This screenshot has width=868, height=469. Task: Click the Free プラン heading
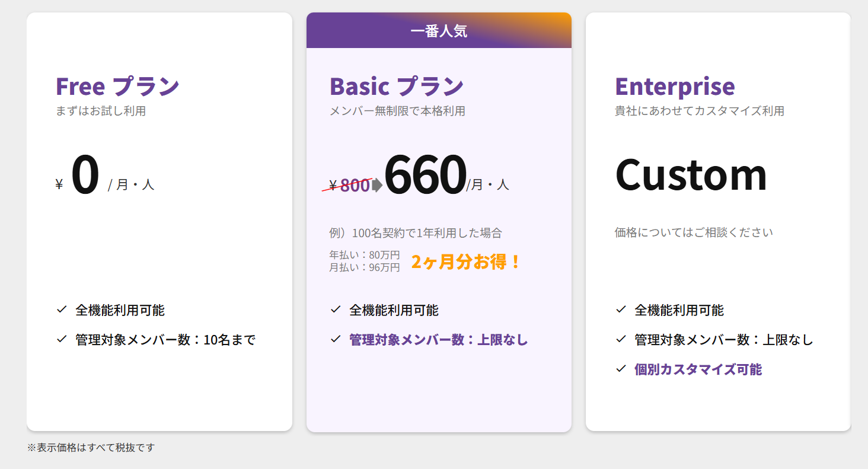(x=117, y=86)
